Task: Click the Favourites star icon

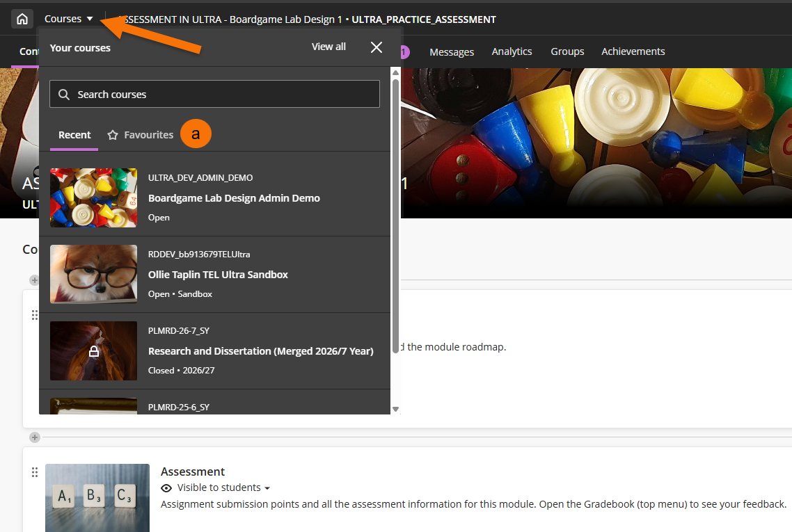Action: coord(113,135)
